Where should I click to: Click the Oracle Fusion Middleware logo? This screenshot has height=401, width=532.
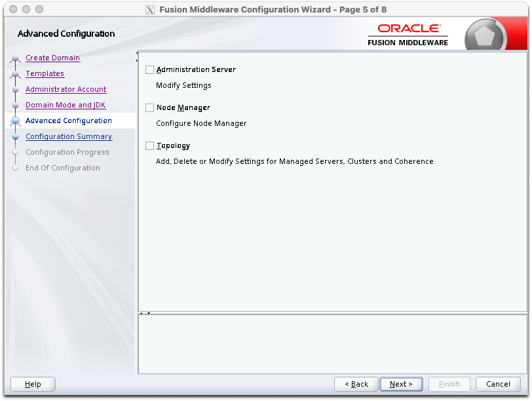[x=408, y=35]
